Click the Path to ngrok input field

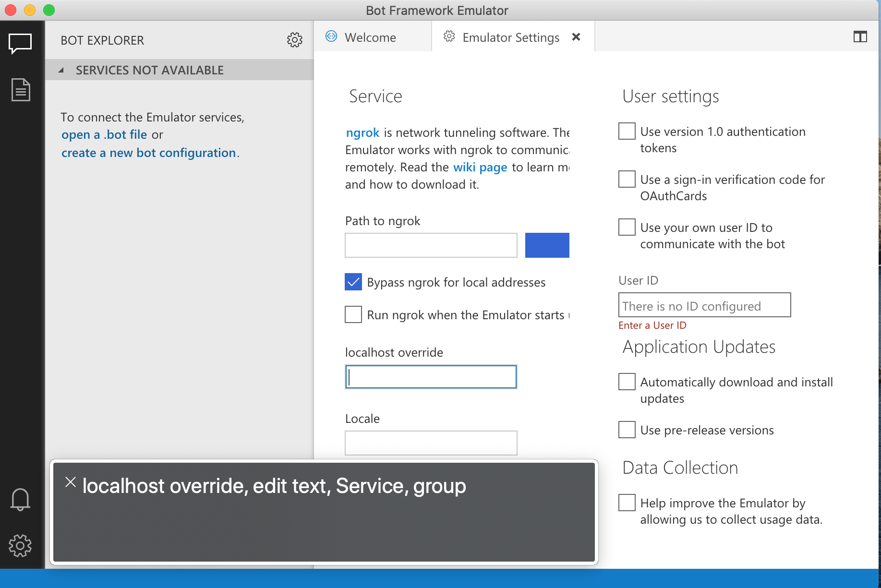tap(431, 245)
